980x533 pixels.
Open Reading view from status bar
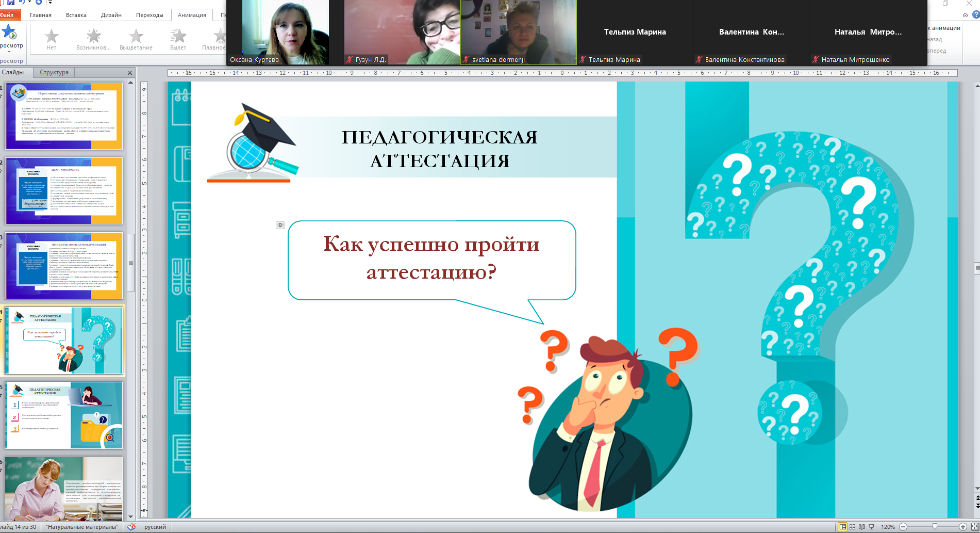click(x=861, y=527)
